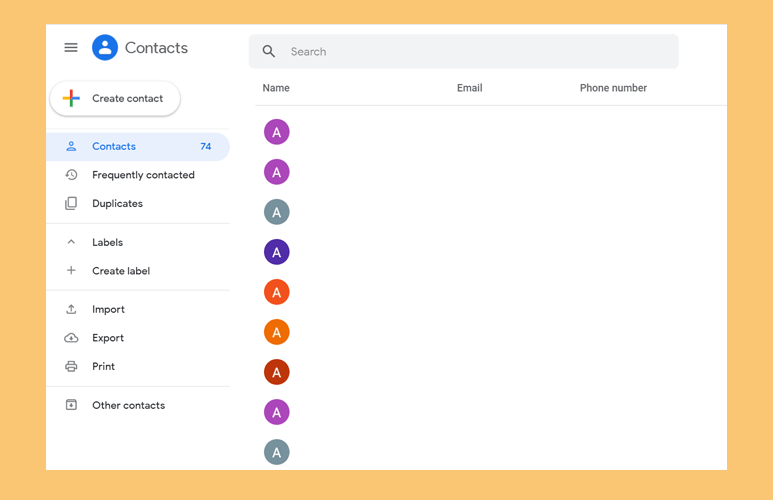773x500 pixels.
Task: Select the orange A contact avatar
Action: (277, 332)
